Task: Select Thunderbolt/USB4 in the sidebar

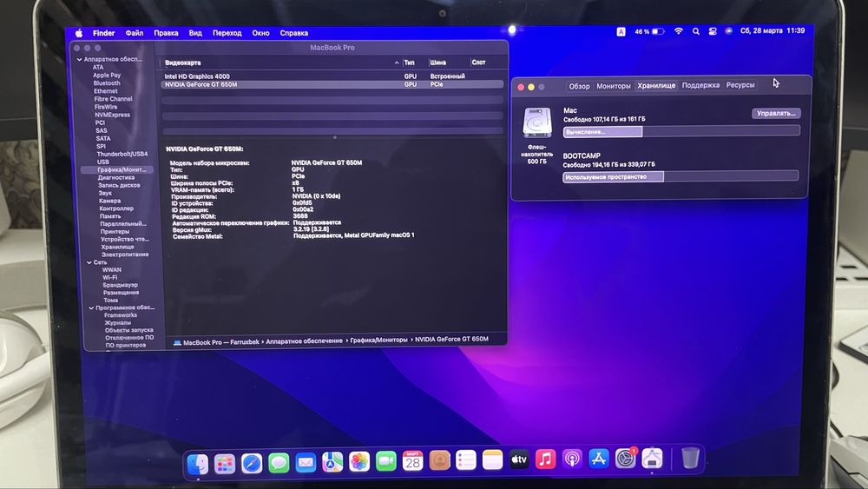Action: pyautogui.click(x=122, y=154)
